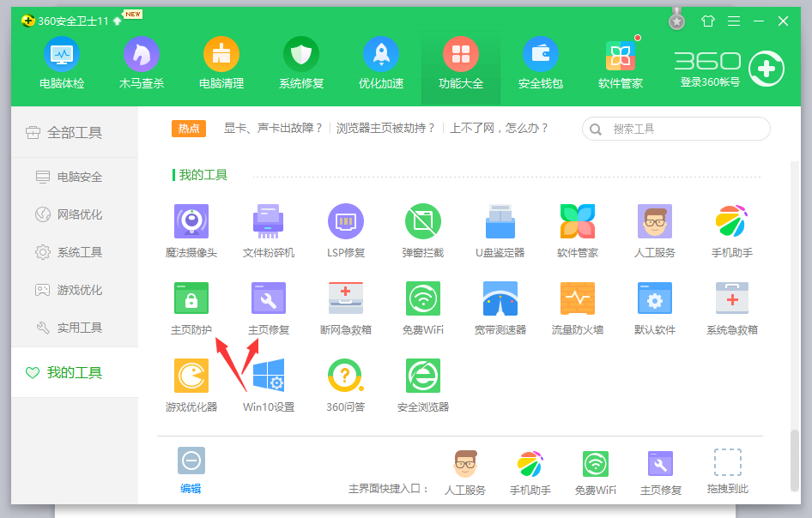Open link 浏览器主页被劫持？
The height and width of the screenshot is (518, 812).
point(385,129)
